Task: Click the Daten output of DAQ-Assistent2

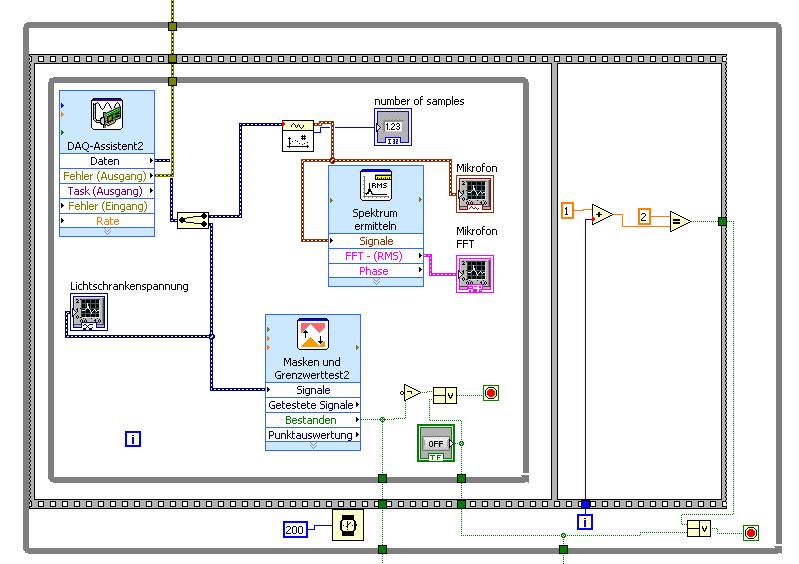Action: tap(107, 161)
